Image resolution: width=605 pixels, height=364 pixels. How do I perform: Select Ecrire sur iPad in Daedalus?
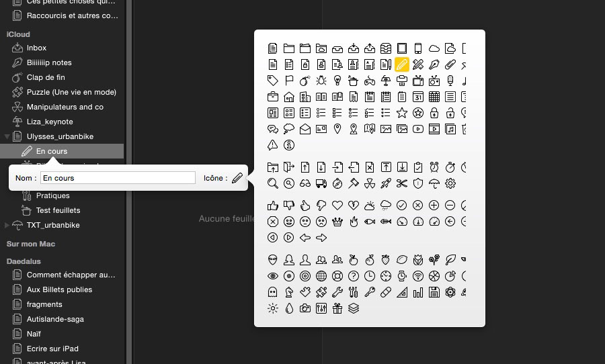52,349
